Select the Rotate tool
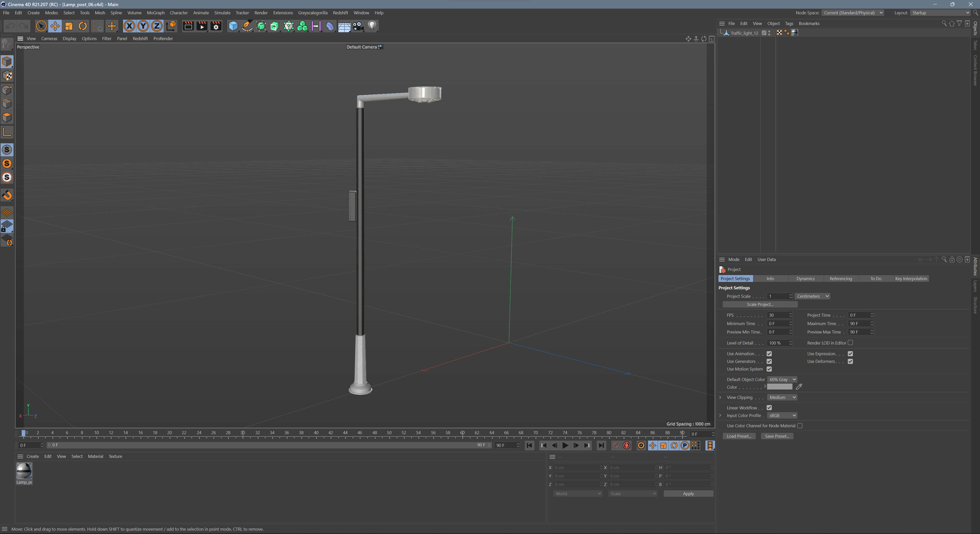 (82, 26)
